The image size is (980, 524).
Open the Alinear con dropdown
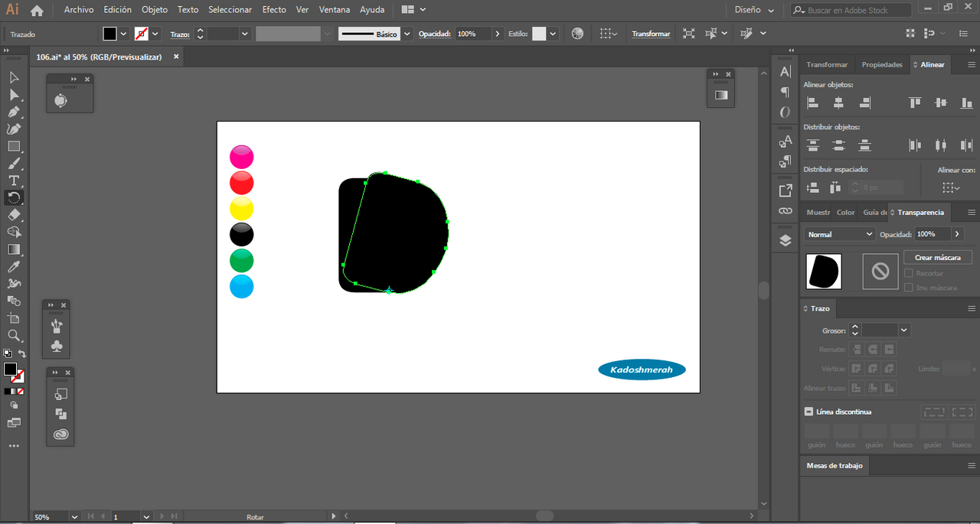951,187
